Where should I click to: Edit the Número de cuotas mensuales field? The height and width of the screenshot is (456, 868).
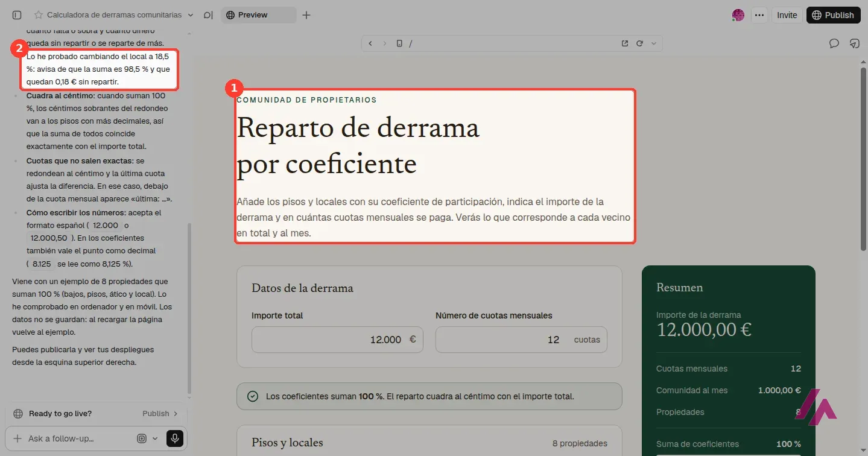521,340
